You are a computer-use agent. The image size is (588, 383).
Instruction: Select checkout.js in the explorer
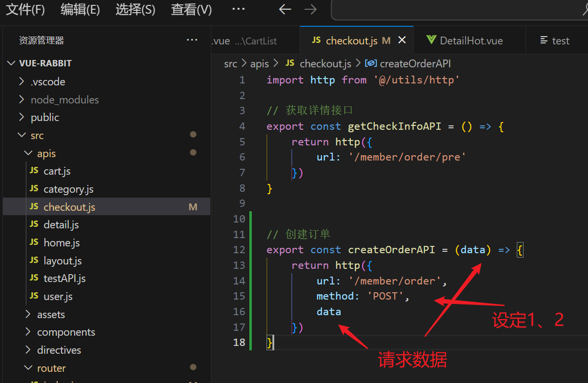click(x=106, y=207)
